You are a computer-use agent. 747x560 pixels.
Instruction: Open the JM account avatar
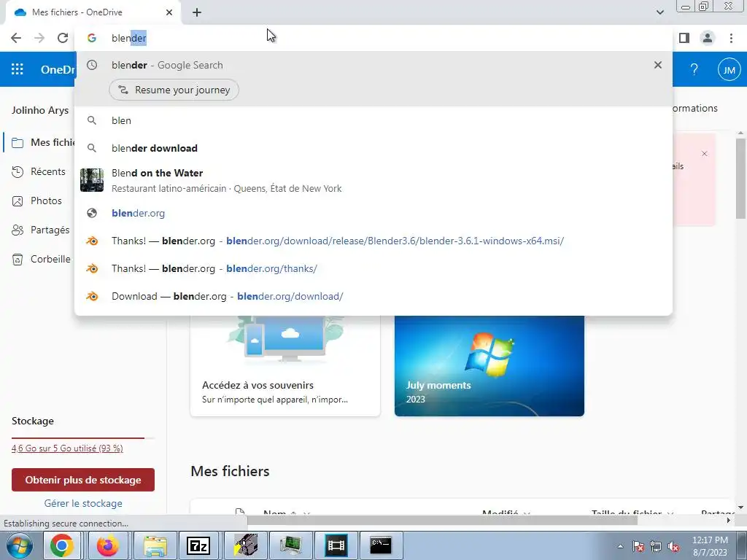coord(729,70)
